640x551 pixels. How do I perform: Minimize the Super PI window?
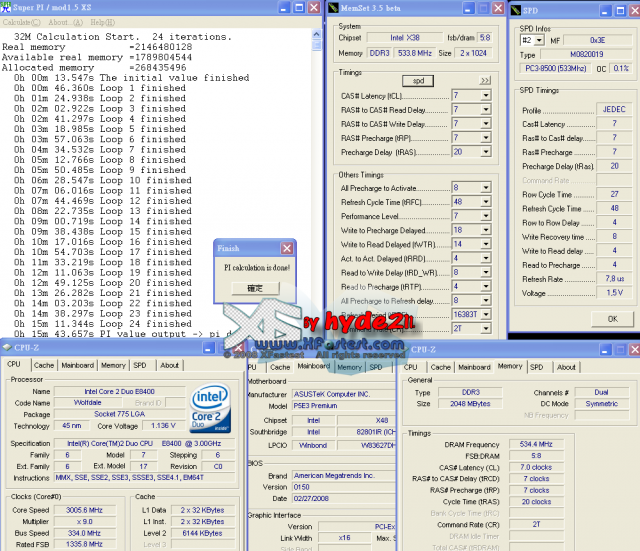click(x=284, y=7)
